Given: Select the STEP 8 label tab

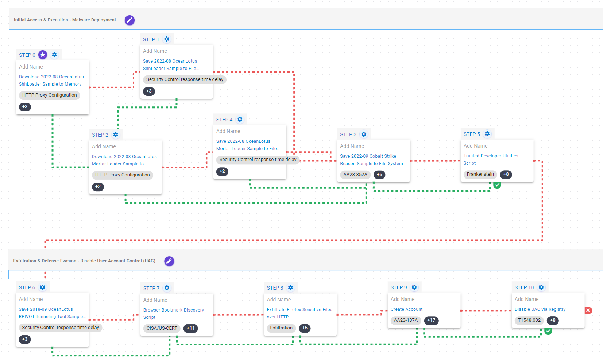Looking at the screenshot, I should coord(275,288).
